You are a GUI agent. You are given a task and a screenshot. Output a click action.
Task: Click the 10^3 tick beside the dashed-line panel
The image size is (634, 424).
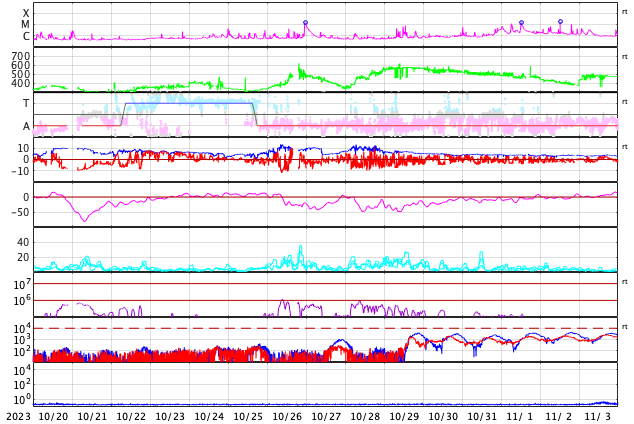click(22, 340)
